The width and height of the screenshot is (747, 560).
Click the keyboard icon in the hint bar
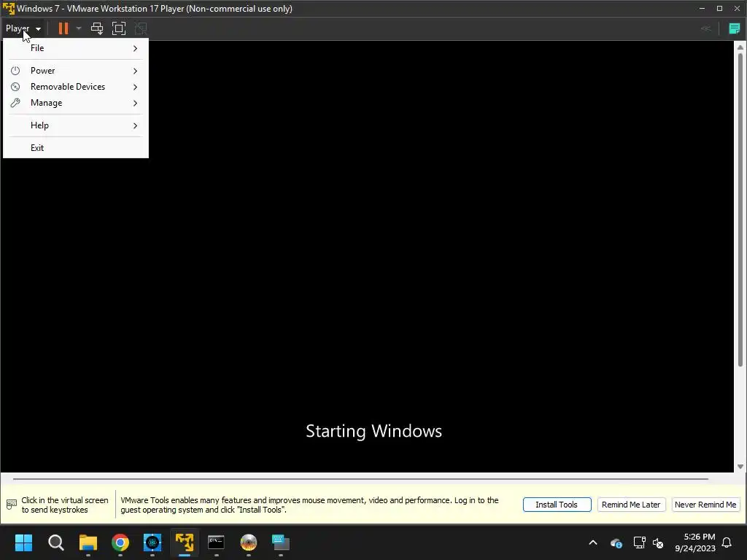pos(12,505)
